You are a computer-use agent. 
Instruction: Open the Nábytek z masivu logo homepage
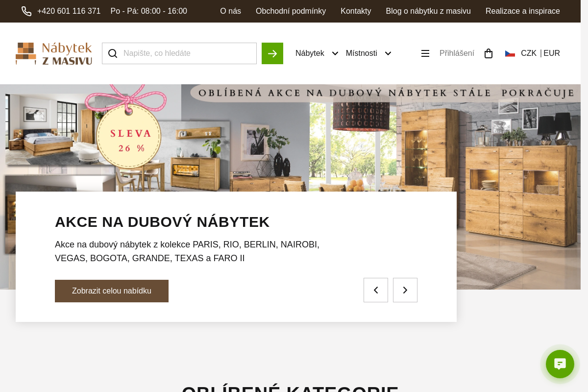click(x=54, y=53)
